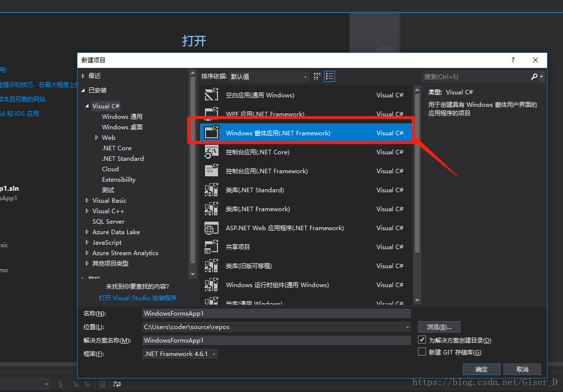Click the Windows Forms App template icon
This screenshot has height=392, width=563.
(211, 133)
